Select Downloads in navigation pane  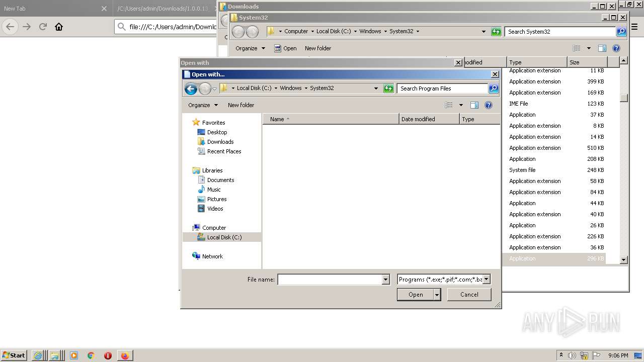click(x=220, y=142)
